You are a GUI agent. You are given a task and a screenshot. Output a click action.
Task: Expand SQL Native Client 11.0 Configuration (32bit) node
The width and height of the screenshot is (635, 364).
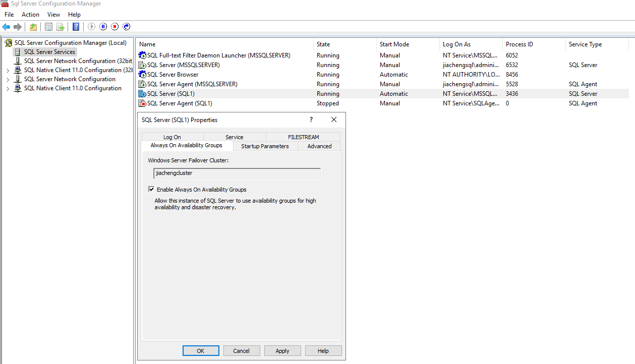(x=8, y=71)
